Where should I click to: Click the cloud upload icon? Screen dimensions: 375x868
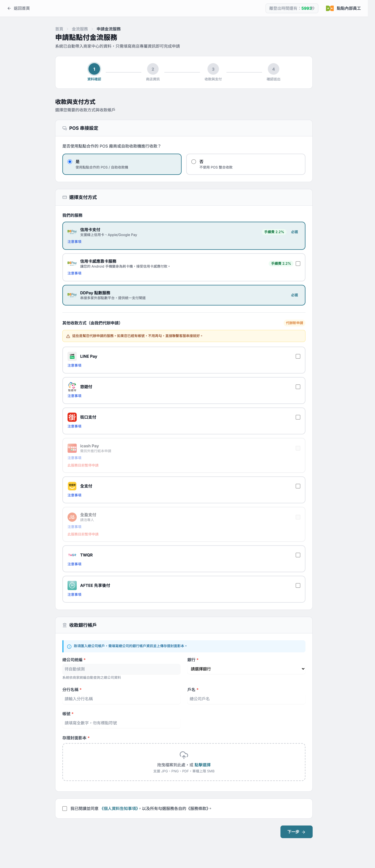[184, 755]
